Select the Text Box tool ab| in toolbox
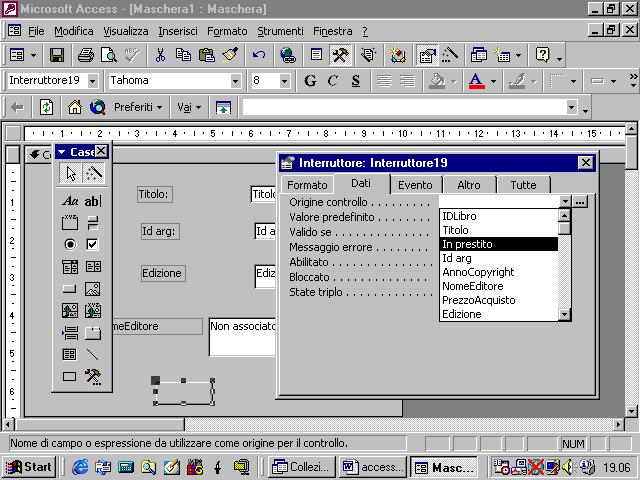Screen dimensions: 640x480 tap(93, 201)
